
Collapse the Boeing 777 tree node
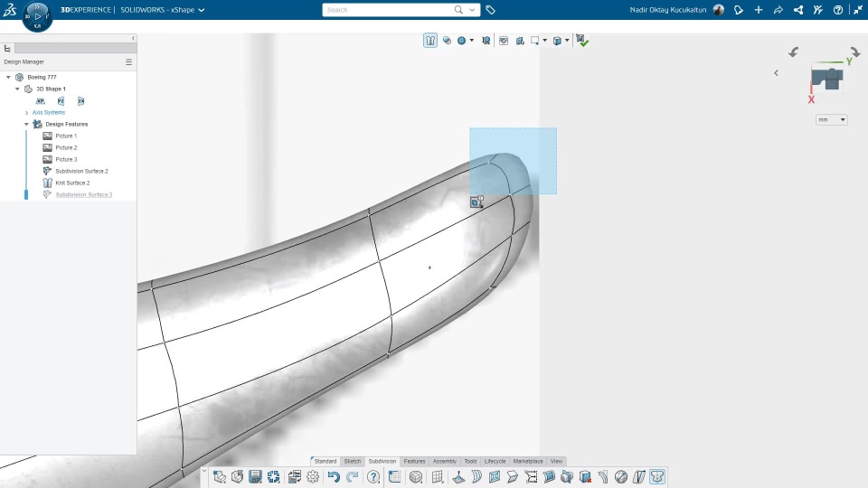(x=8, y=77)
